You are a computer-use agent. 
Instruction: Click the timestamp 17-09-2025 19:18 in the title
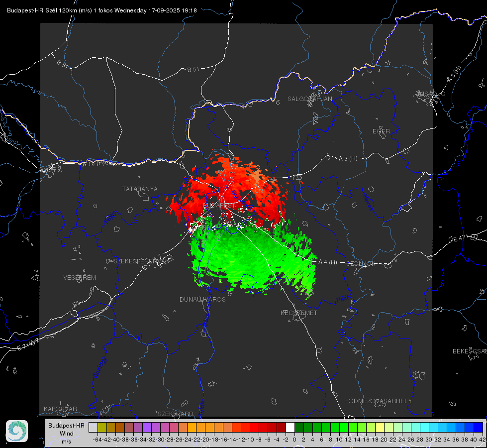pos(173,10)
